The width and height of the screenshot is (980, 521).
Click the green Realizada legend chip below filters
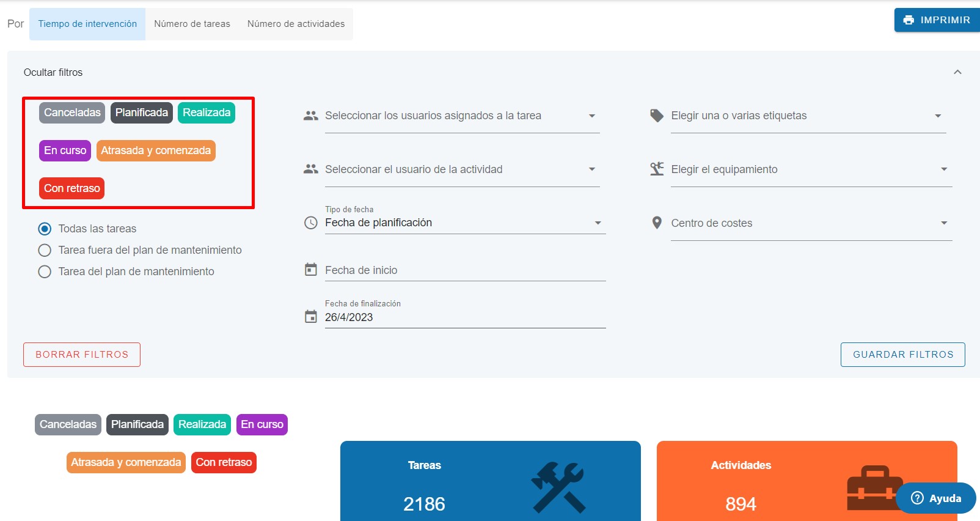tap(202, 424)
